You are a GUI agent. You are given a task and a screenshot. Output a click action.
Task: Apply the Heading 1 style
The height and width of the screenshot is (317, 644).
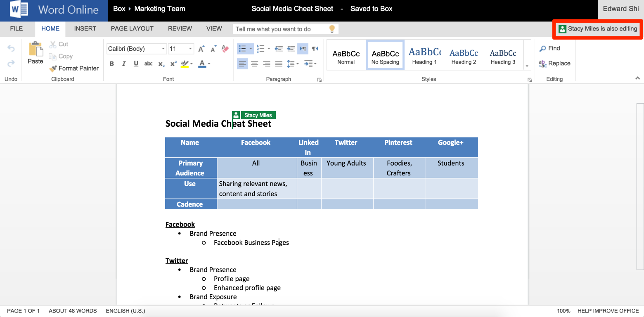(x=424, y=55)
